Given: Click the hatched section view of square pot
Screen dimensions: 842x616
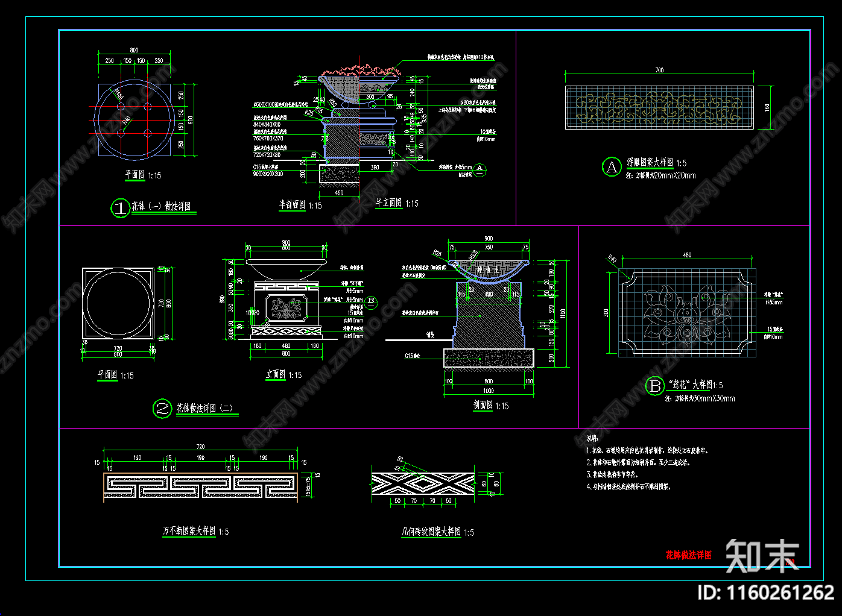Looking at the screenshot, I should (489, 313).
